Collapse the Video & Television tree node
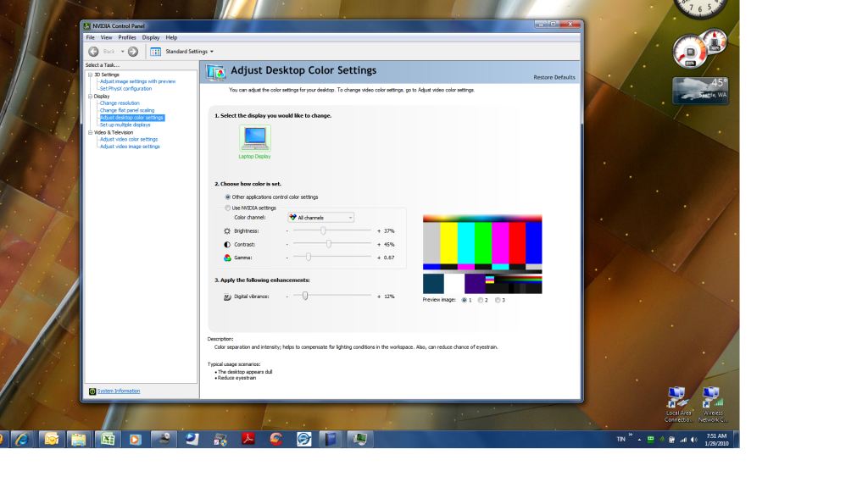Screen dimensions: 868x488 tap(90, 133)
